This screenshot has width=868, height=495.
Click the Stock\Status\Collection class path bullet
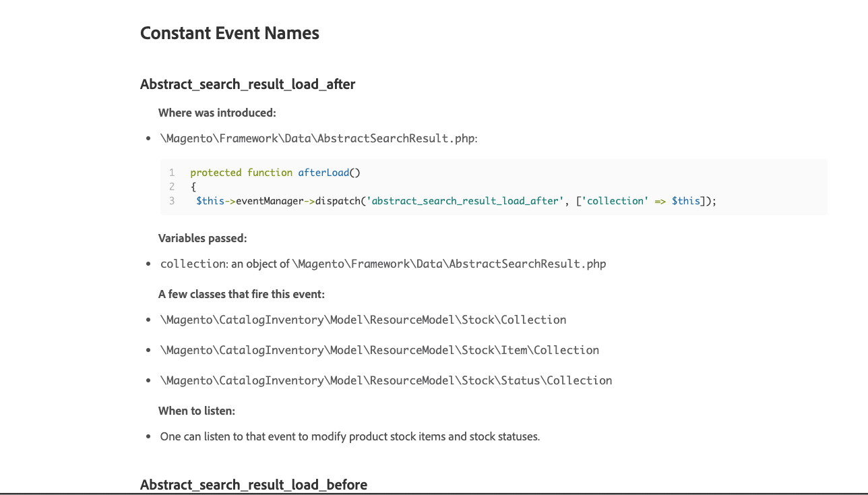386,380
